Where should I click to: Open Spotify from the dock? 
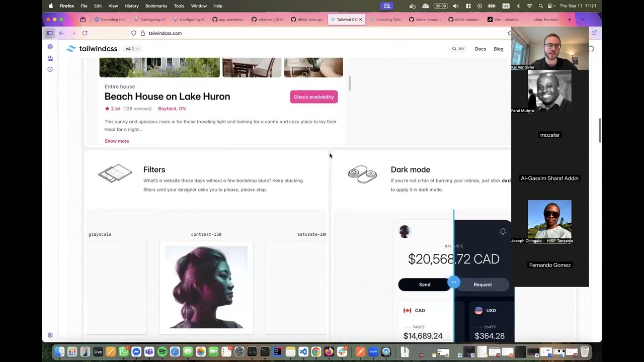point(162,352)
